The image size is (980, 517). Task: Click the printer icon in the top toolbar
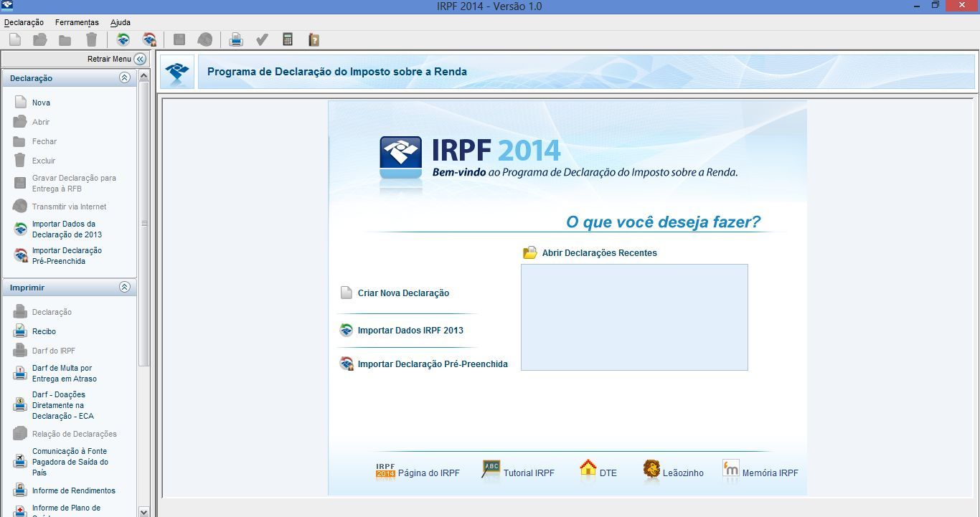tap(236, 39)
